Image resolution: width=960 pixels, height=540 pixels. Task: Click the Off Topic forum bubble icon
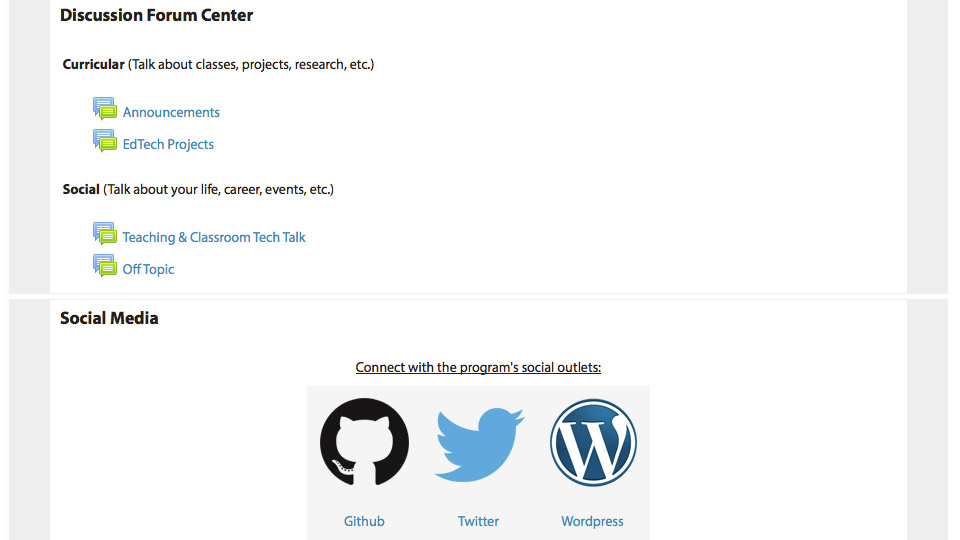pos(105,265)
